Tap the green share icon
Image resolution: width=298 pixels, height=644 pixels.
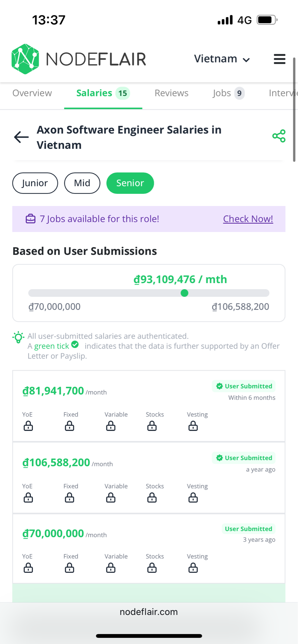tap(279, 136)
